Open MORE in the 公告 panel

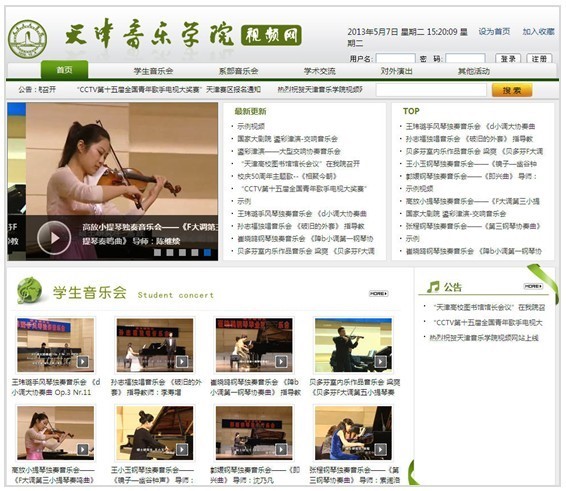pyautogui.click(x=534, y=286)
